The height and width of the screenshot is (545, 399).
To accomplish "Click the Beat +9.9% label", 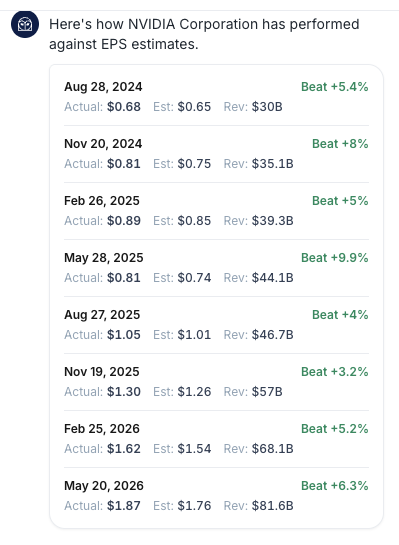I will click(x=334, y=258).
